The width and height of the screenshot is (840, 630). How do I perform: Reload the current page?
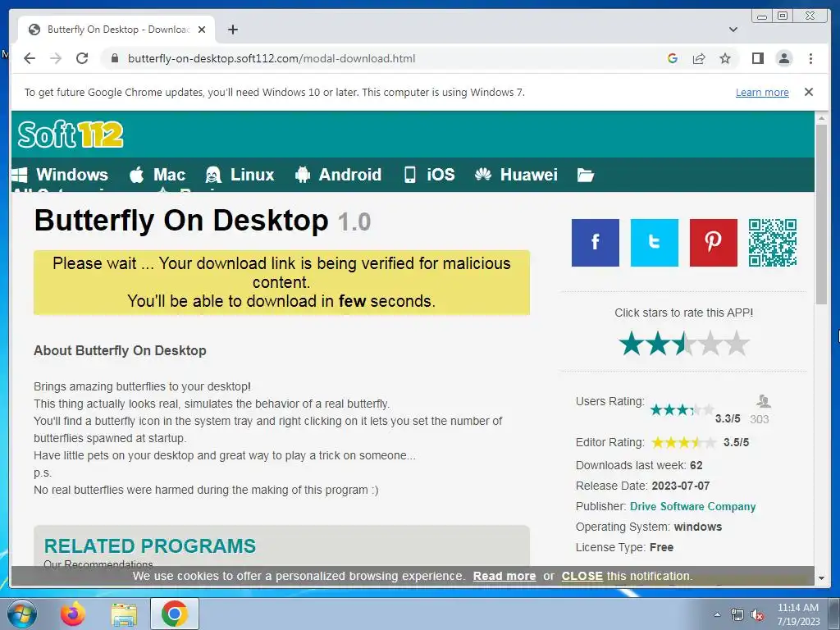pos(82,58)
